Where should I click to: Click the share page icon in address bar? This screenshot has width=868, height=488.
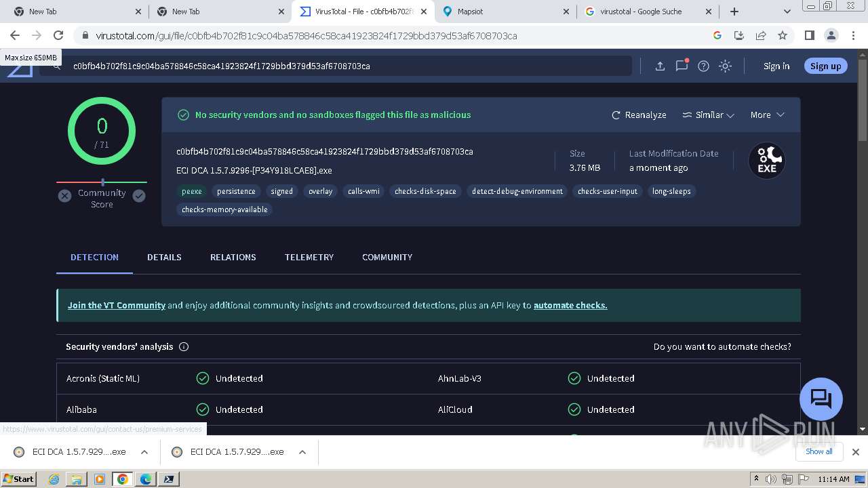coord(761,35)
